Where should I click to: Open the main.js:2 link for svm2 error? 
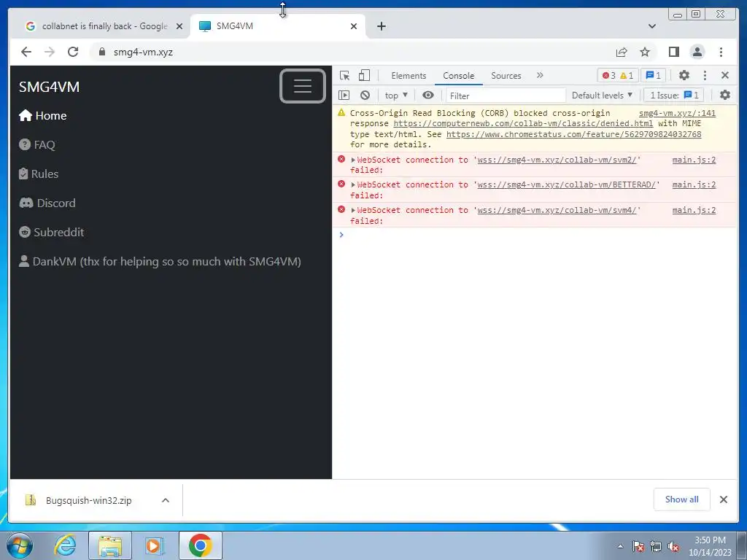694,160
